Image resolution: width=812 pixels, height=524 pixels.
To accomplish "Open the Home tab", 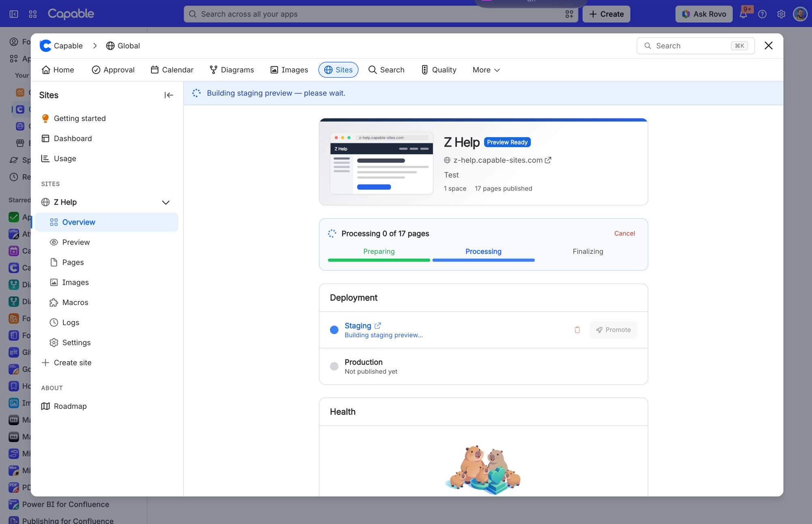I will [x=58, y=70].
